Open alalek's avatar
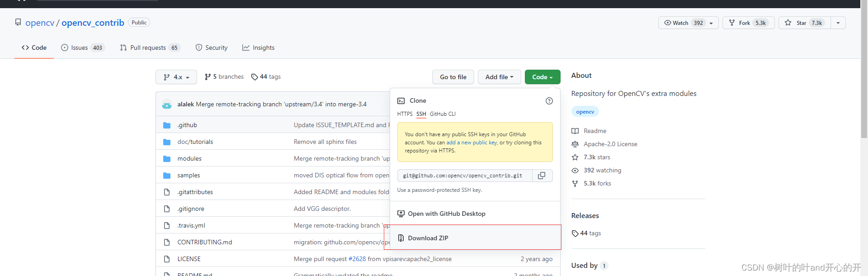This screenshot has height=276, width=868. 167,104
